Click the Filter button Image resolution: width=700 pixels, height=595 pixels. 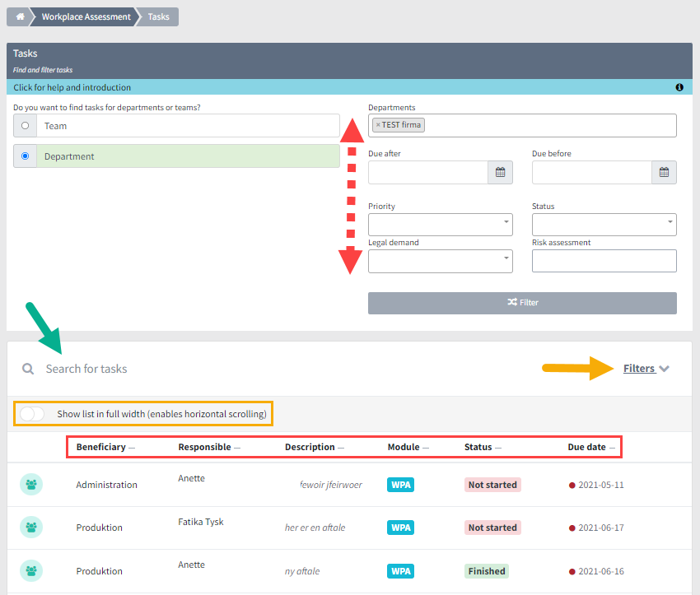point(522,304)
